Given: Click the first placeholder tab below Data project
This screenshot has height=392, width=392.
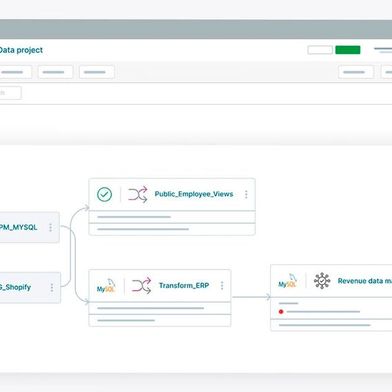Looking at the screenshot, I should [15, 72].
